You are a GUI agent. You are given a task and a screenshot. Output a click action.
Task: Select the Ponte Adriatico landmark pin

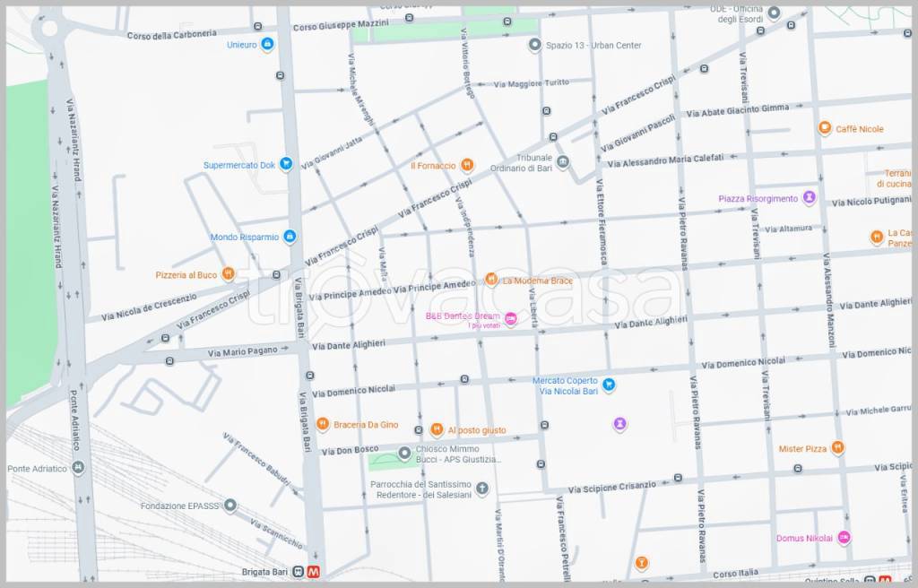78,467
